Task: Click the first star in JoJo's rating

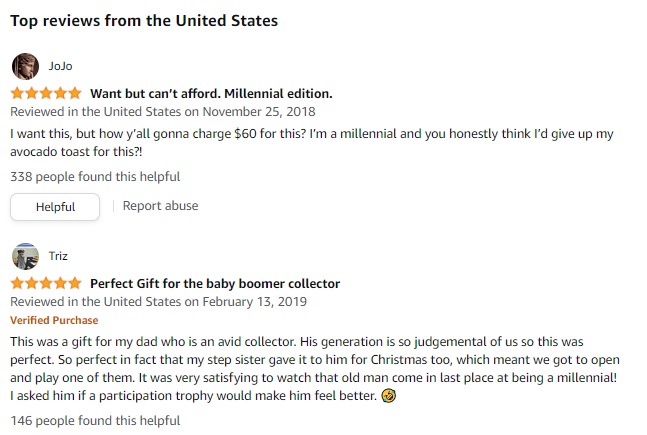Action: click(17, 93)
